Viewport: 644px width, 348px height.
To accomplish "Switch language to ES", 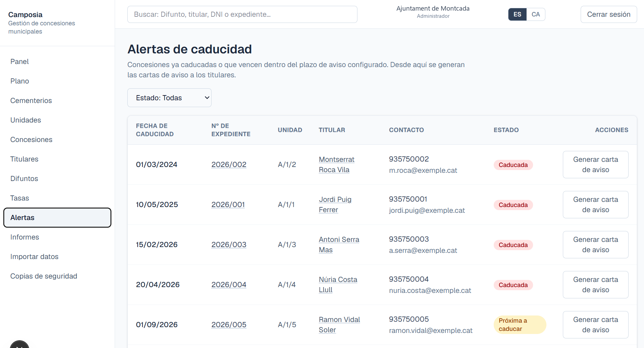I will (517, 14).
